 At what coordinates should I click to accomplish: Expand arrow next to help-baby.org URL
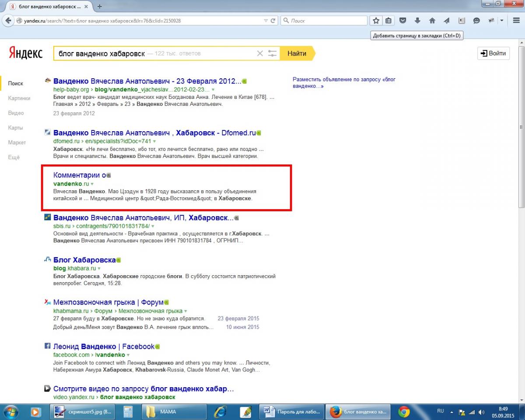tap(213, 90)
